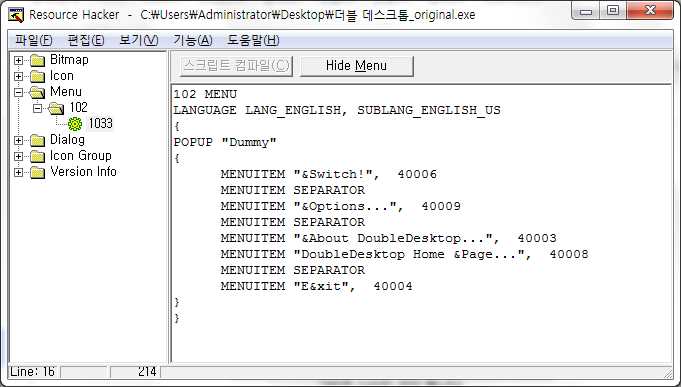681x387 pixels.
Task: Select the 1033 tree item
Action: (x=100, y=123)
